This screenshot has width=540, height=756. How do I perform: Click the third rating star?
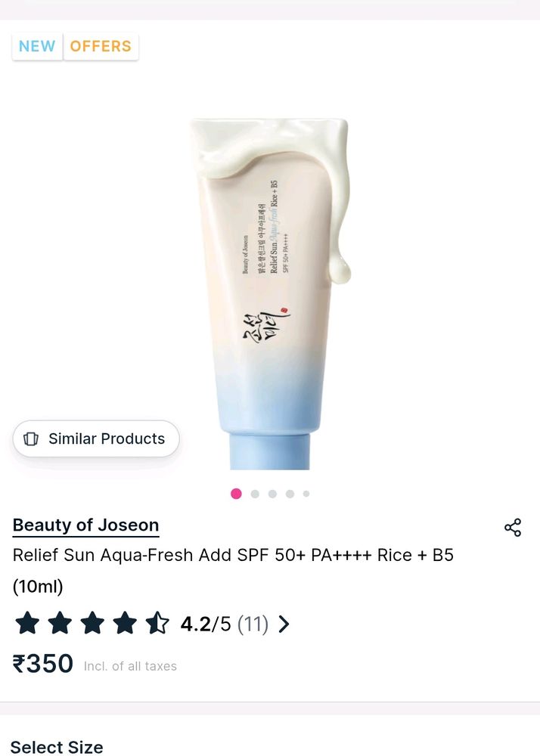pyautogui.click(x=92, y=623)
